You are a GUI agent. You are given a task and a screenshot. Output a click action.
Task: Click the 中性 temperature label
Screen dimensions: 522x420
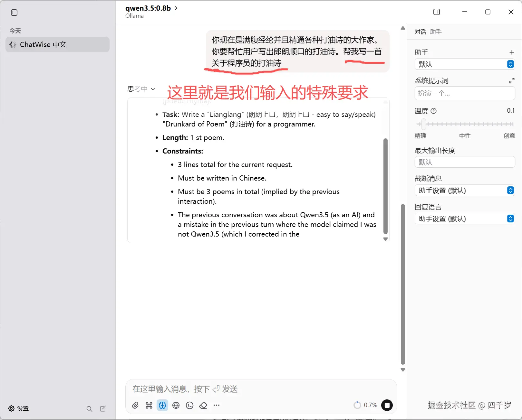tap(465, 136)
